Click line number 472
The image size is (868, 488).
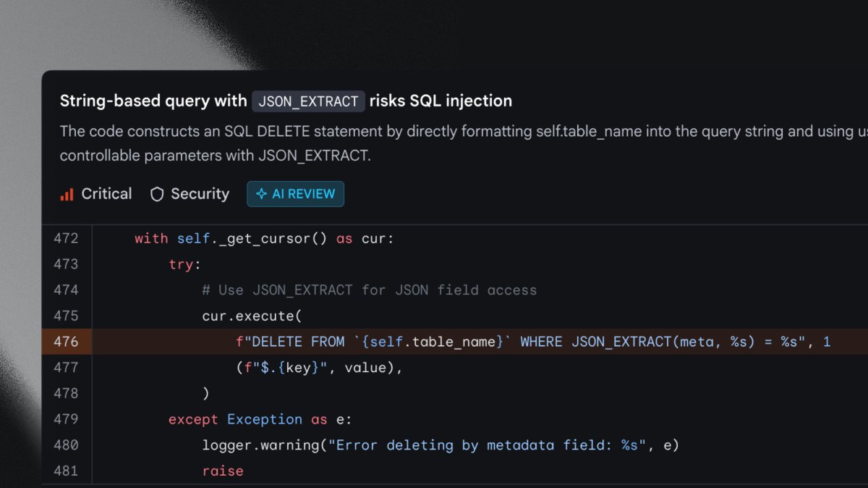(66, 238)
